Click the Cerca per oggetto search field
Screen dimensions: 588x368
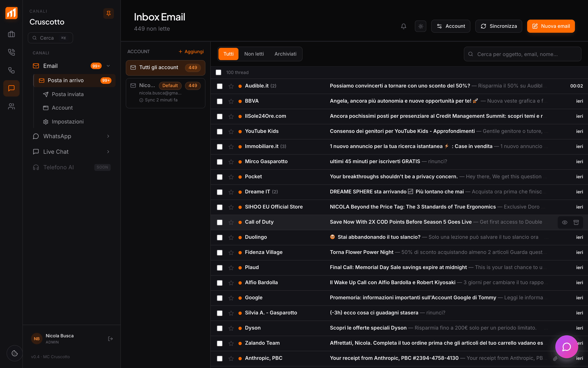[522, 54]
